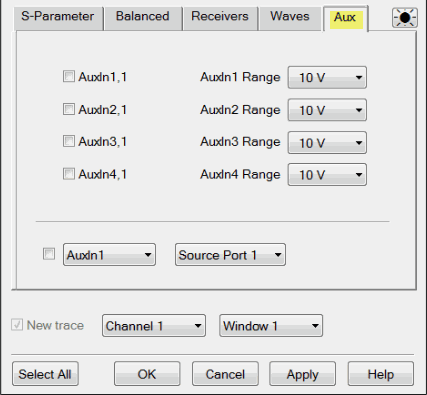The width and height of the screenshot is (427, 395).
Task: Open the AuxIn1 Range dropdown
Action: tap(327, 77)
